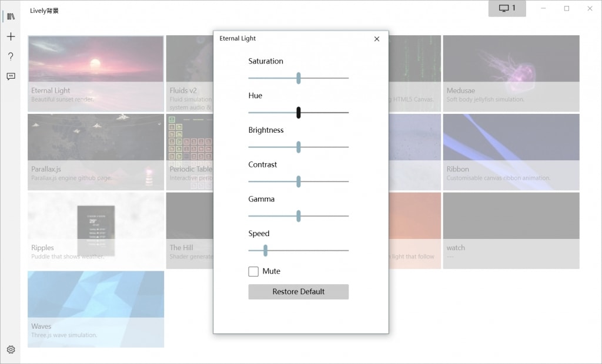Choose the Ribbon wallpaper thumbnail
The width and height of the screenshot is (602, 364).
click(x=510, y=151)
